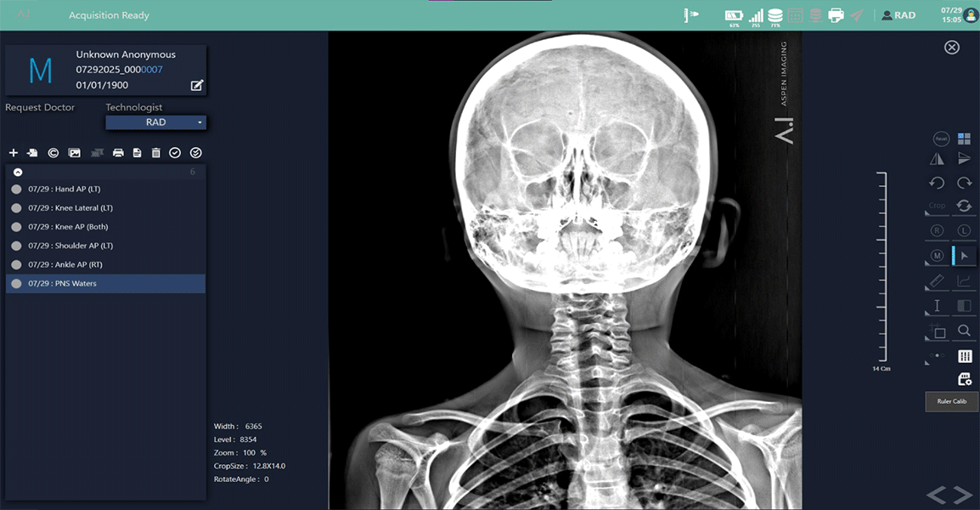The height and width of the screenshot is (510, 980).
Task: Select the arrow pointer tool
Action: [x=964, y=254]
